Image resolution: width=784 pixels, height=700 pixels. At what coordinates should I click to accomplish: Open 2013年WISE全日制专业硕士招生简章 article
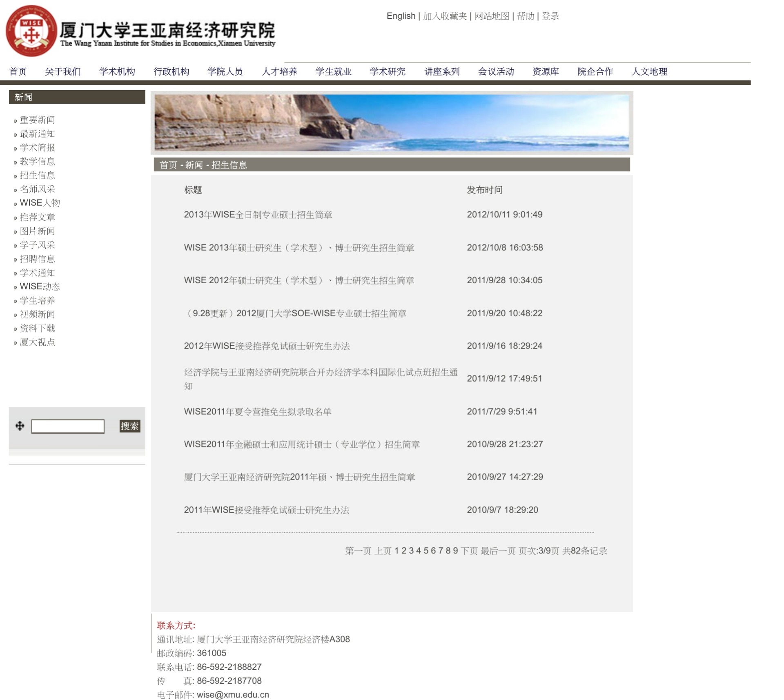tap(258, 215)
